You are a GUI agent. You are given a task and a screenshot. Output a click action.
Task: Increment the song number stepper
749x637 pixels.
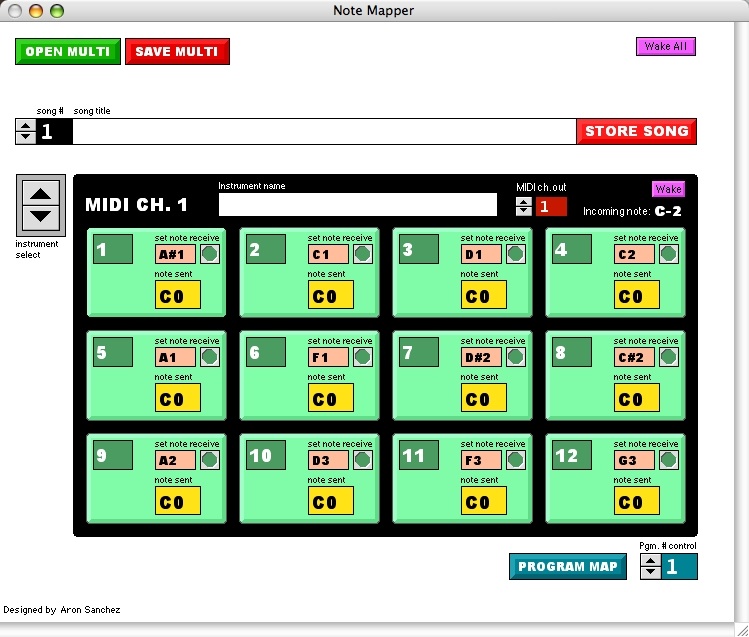point(26,125)
